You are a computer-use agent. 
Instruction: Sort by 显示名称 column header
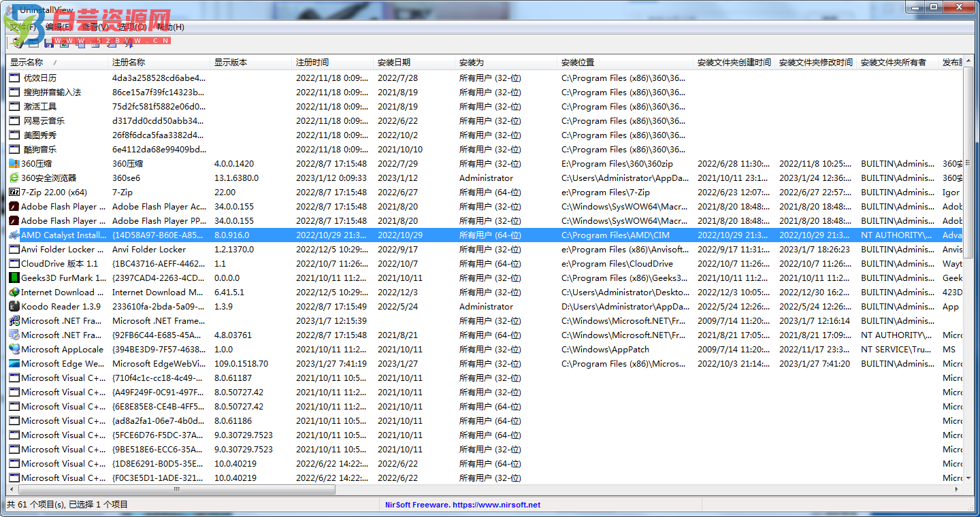pos(57,62)
